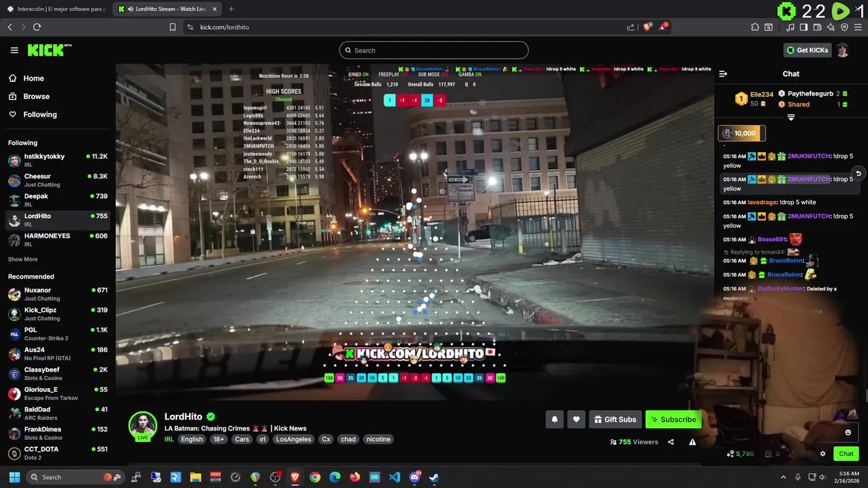
Task: Report stream via warning triangle icon
Action: [692, 442]
